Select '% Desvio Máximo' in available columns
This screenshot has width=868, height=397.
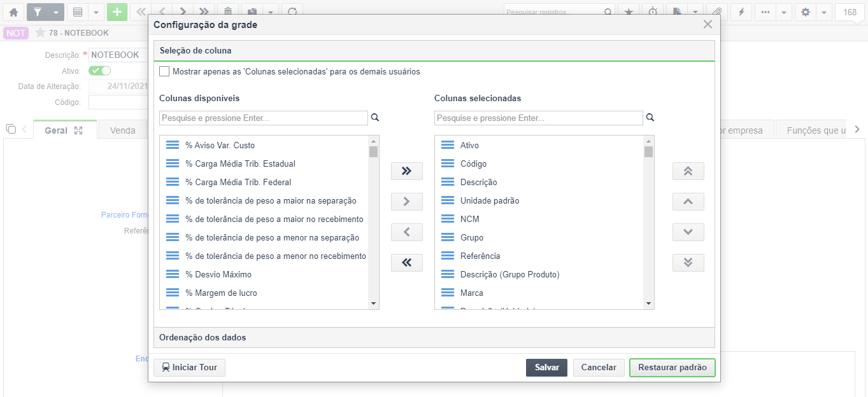pos(264,274)
